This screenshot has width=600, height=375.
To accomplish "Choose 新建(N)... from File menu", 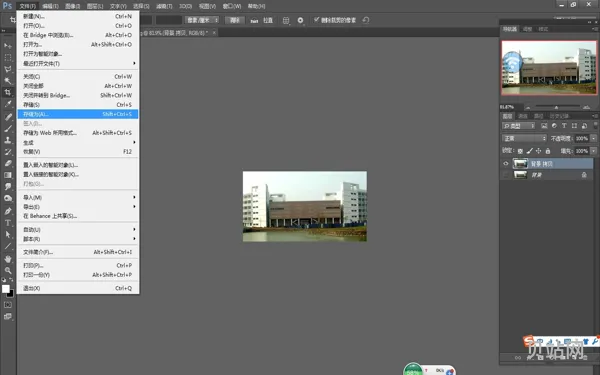I will (78, 16).
